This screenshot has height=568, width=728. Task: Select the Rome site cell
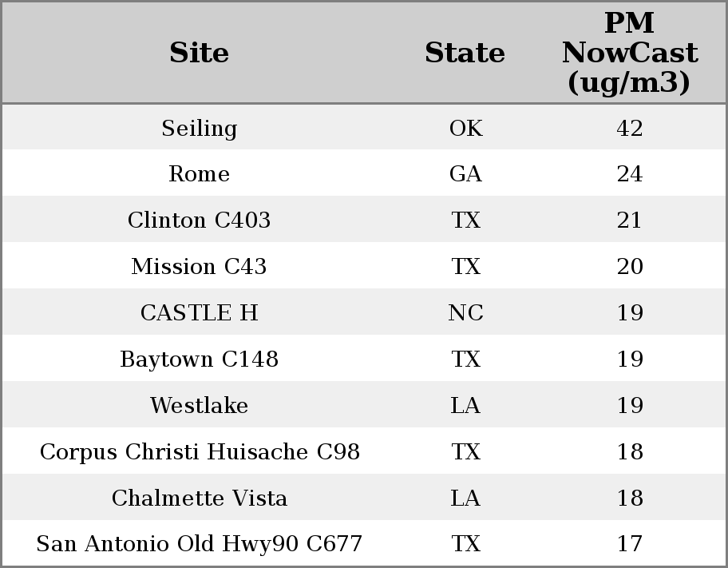click(200, 174)
